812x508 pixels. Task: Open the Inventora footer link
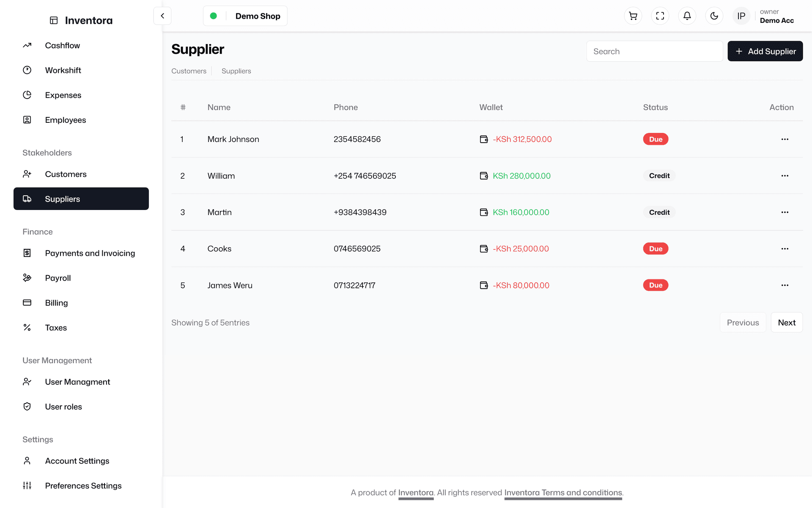click(416, 493)
